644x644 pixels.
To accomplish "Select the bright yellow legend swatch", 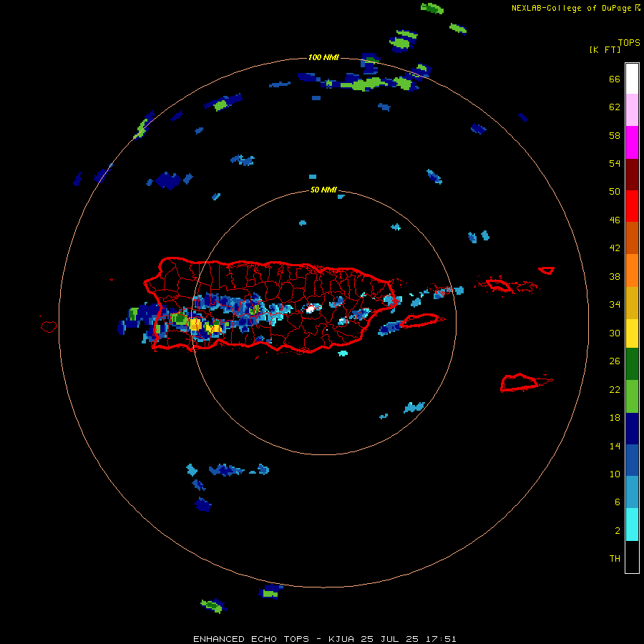I will click(x=632, y=333).
